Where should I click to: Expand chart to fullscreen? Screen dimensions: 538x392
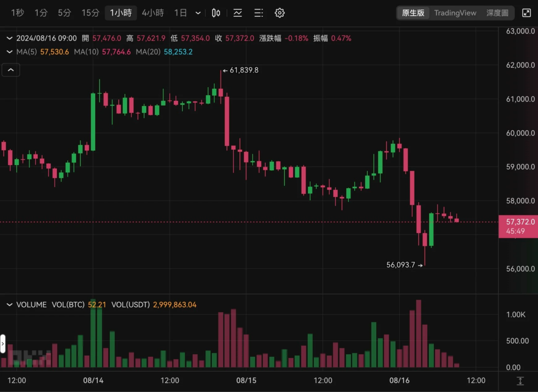[526, 13]
